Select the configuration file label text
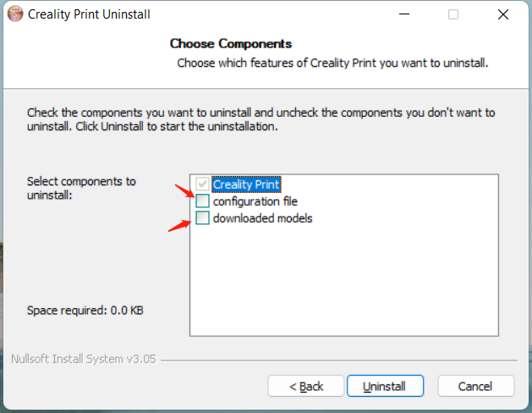Screen dimensions: 532x413 click(255, 201)
